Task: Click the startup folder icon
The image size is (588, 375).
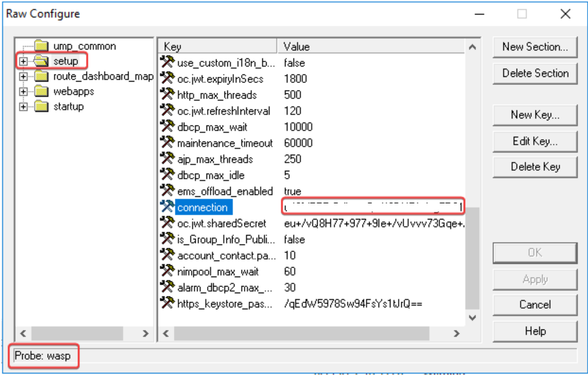Action: 42,106
